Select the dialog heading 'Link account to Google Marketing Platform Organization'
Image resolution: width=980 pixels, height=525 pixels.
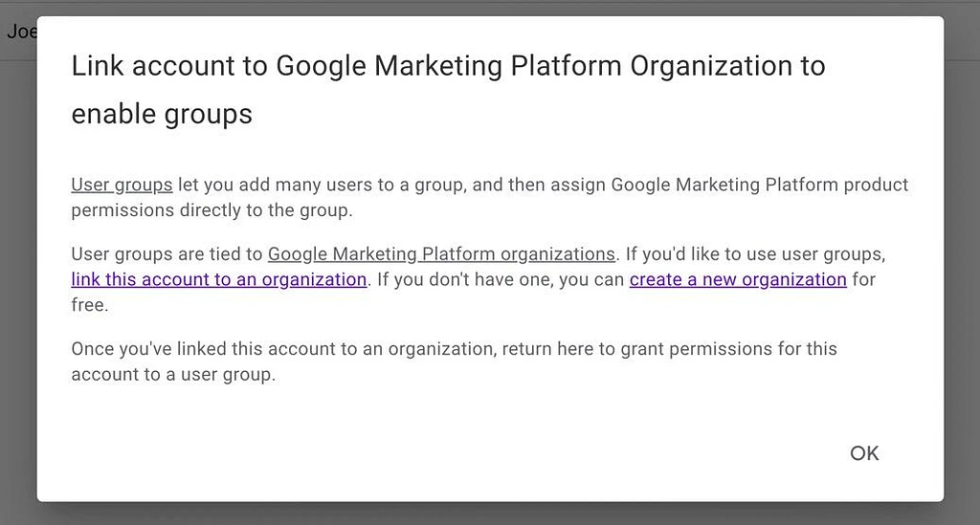click(448, 90)
